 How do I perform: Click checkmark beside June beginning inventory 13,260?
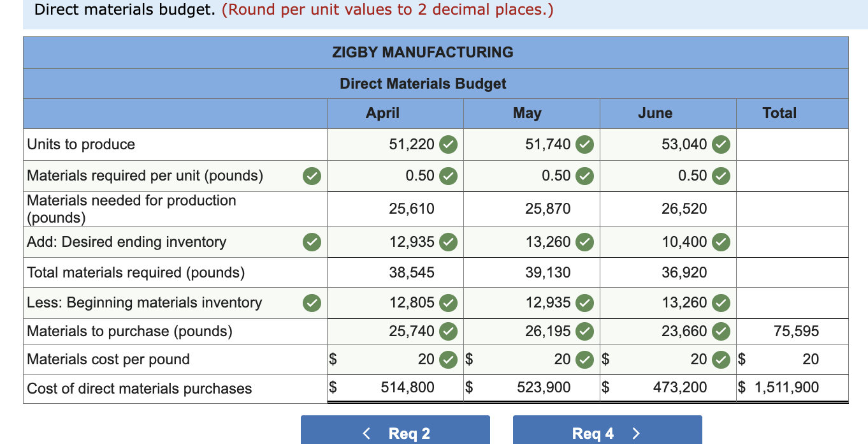click(x=721, y=302)
